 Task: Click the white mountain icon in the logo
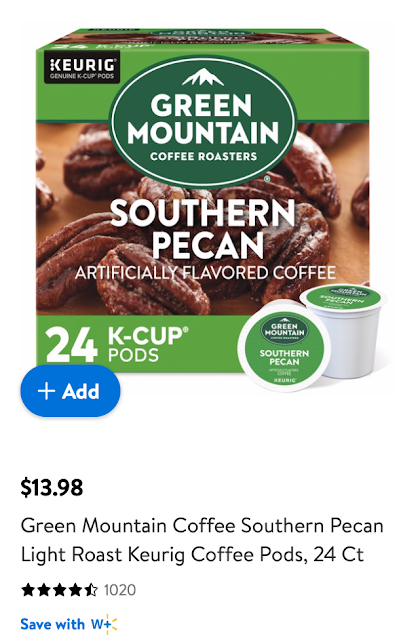(203, 78)
